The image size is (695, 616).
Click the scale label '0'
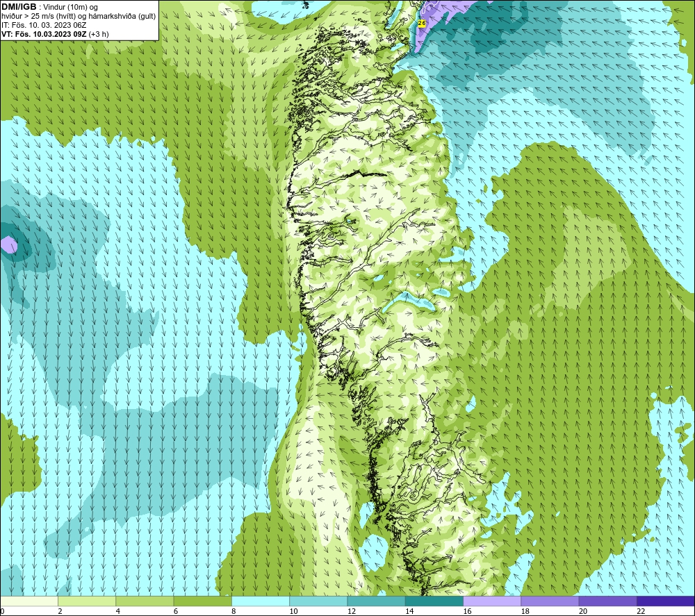[2, 611]
